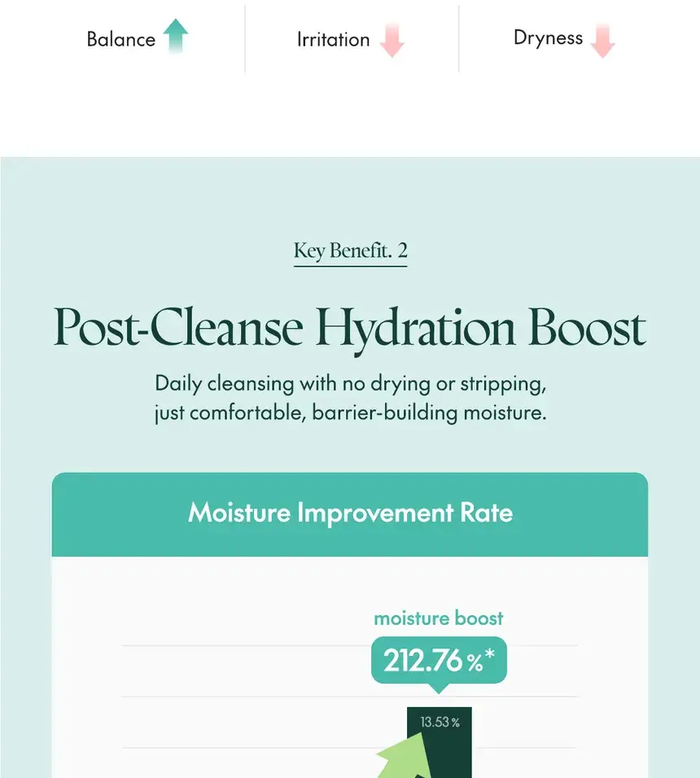Screen dimensions: 700x778
Task: Click the underlined Key Benefit. 2 heading
Action: (x=350, y=251)
